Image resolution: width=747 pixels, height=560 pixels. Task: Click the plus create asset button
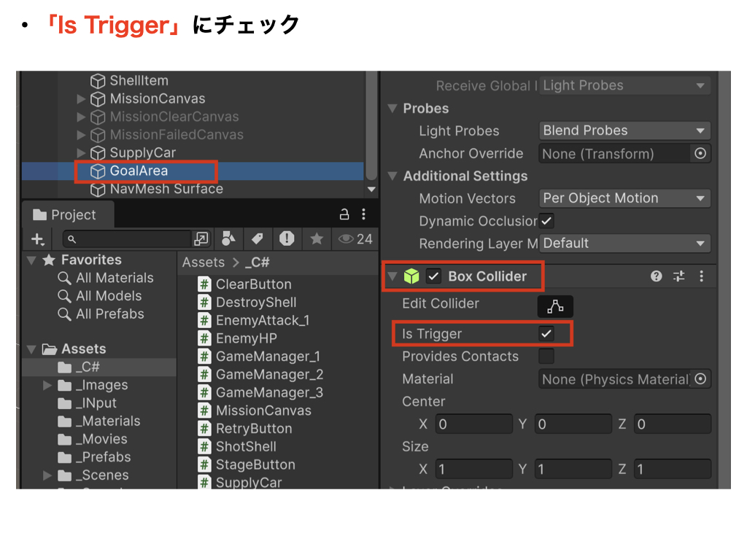coord(37,239)
